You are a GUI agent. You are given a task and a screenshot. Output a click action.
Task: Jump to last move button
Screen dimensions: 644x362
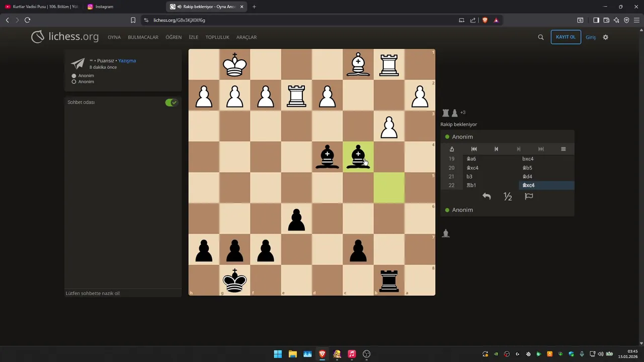pos(541,149)
